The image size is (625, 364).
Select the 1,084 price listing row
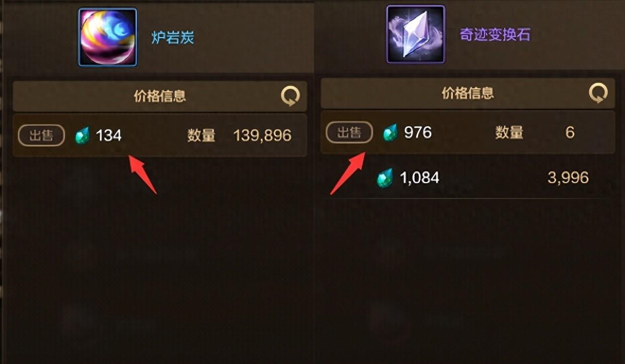coord(468,178)
